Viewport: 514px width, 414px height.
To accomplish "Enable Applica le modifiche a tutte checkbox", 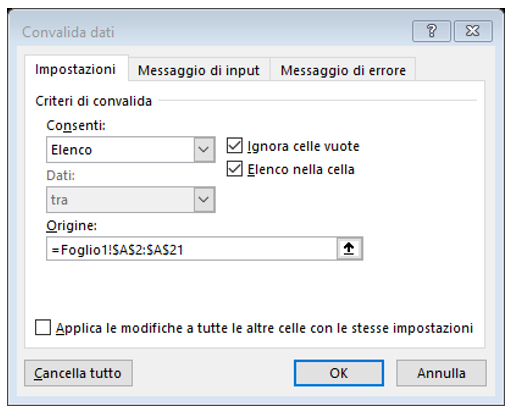I will tap(43, 327).
